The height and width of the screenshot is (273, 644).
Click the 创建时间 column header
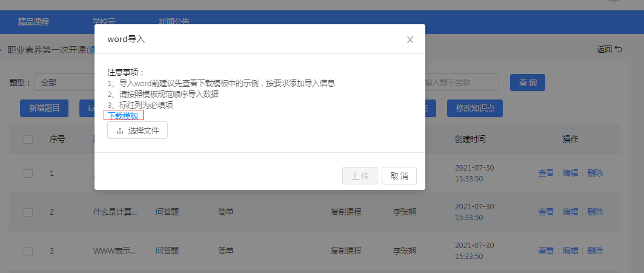tap(470, 140)
